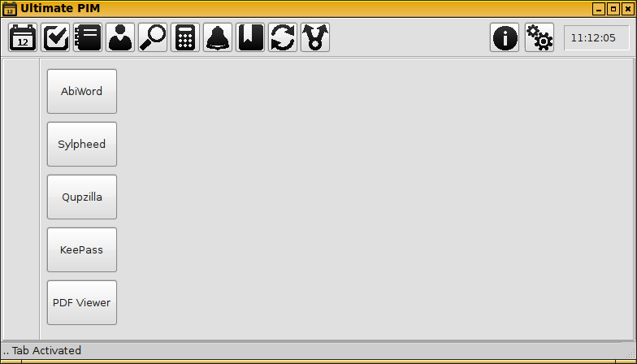Viewport: 637px width, 364px height.
Task: Open the info about icon
Action: 505,37
